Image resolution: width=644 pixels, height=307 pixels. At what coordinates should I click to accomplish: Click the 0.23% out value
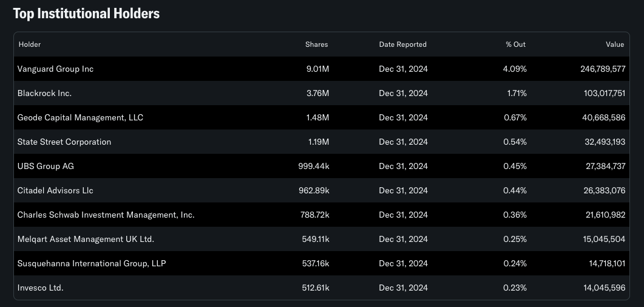tap(515, 288)
